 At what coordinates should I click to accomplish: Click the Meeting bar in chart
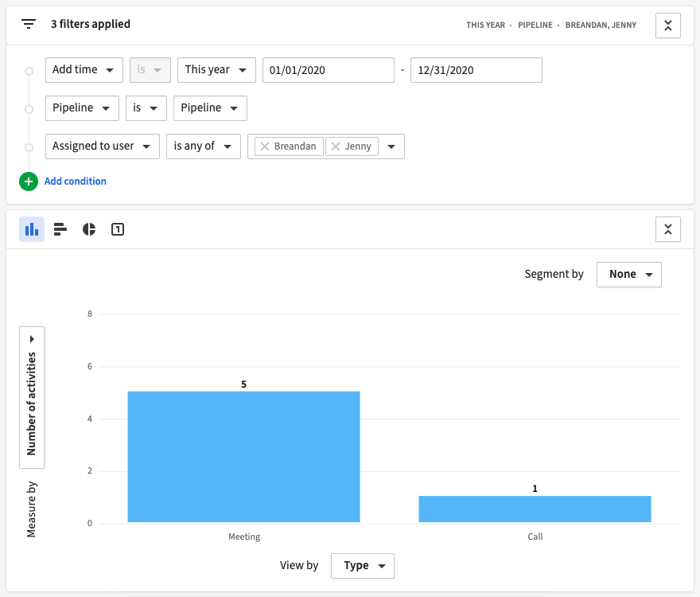click(x=243, y=457)
